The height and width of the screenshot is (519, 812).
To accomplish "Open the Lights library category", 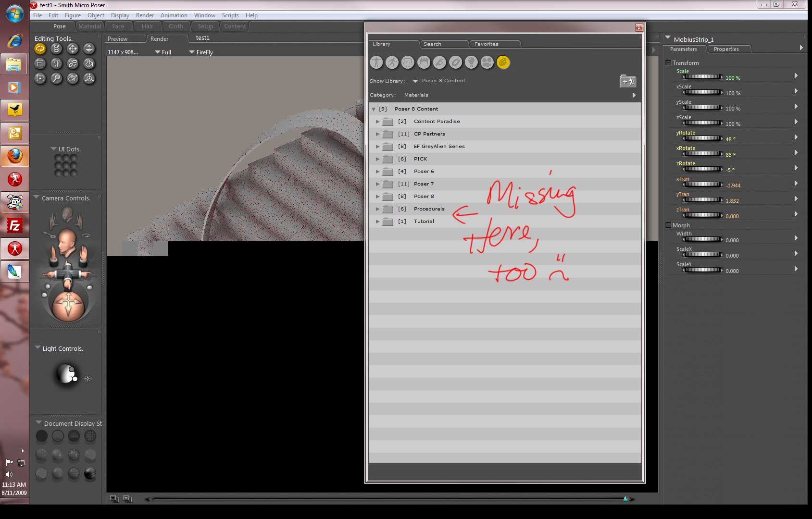I will tap(471, 62).
